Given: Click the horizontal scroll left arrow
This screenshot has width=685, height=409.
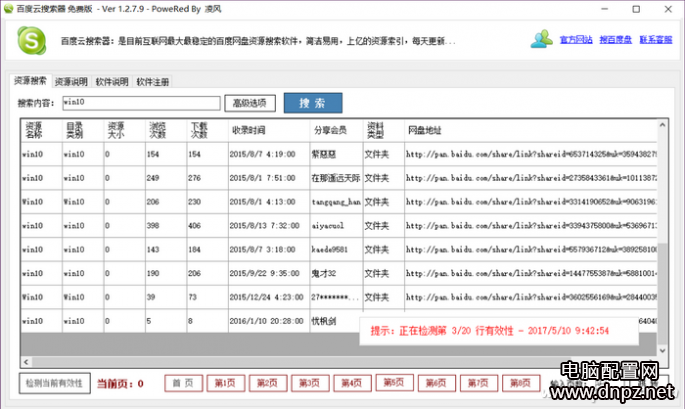Looking at the screenshot, I should [26, 362].
